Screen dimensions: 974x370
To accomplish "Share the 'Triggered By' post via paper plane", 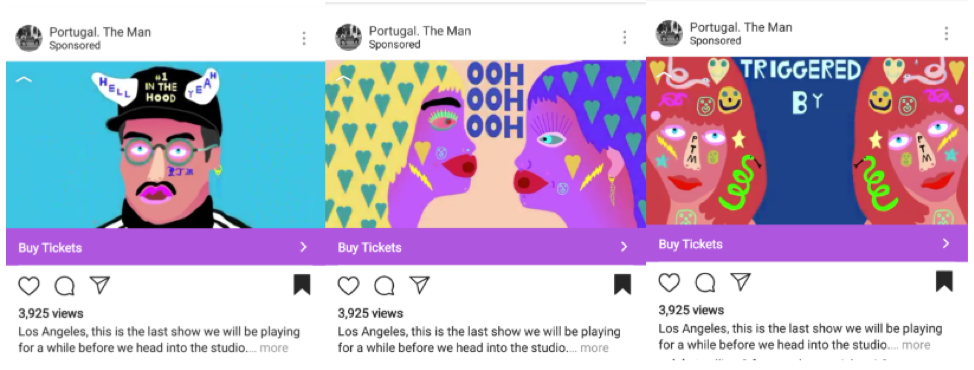I will coord(740,282).
